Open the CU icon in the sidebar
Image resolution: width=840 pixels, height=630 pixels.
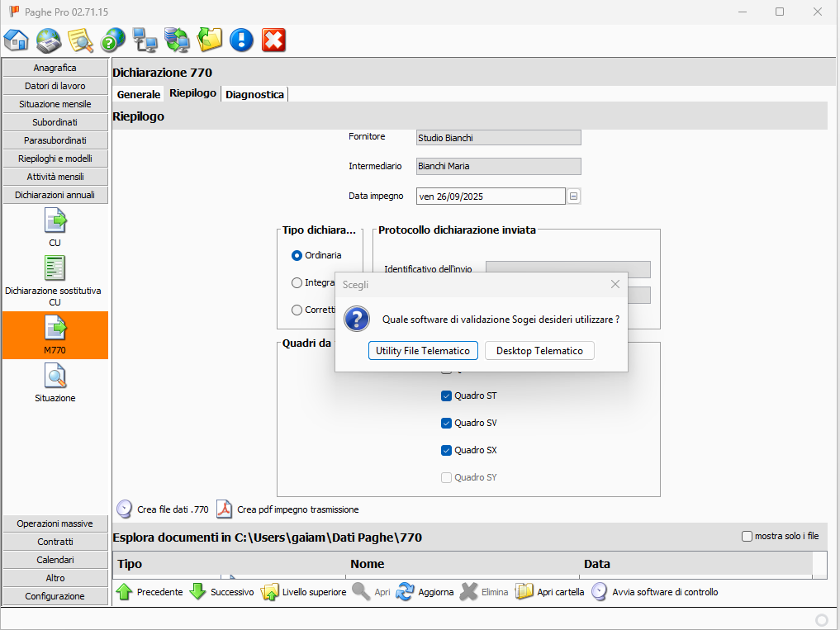coord(55,221)
